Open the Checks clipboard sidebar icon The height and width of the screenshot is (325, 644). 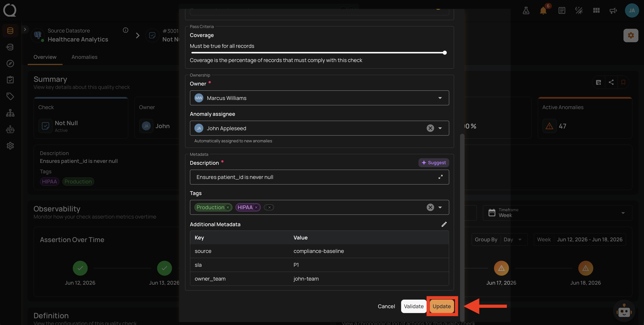point(10,80)
